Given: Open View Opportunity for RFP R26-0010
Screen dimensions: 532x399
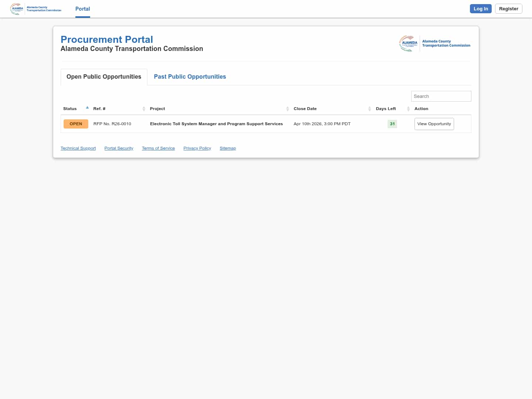Looking at the screenshot, I should click(x=434, y=124).
